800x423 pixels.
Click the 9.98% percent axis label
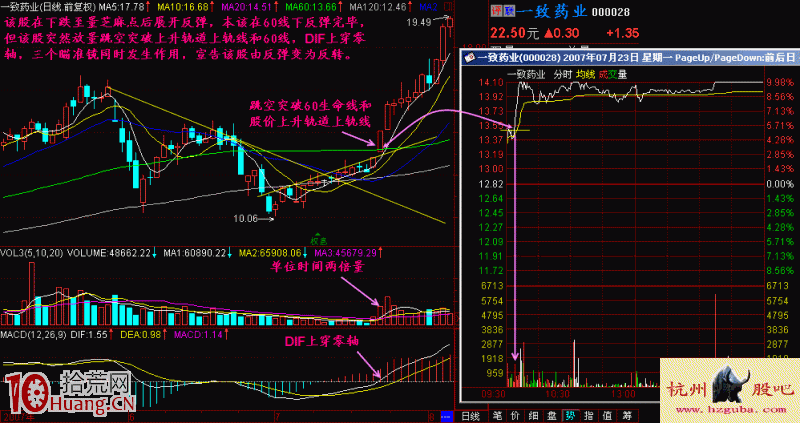pyautogui.click(x=781, y=82)
